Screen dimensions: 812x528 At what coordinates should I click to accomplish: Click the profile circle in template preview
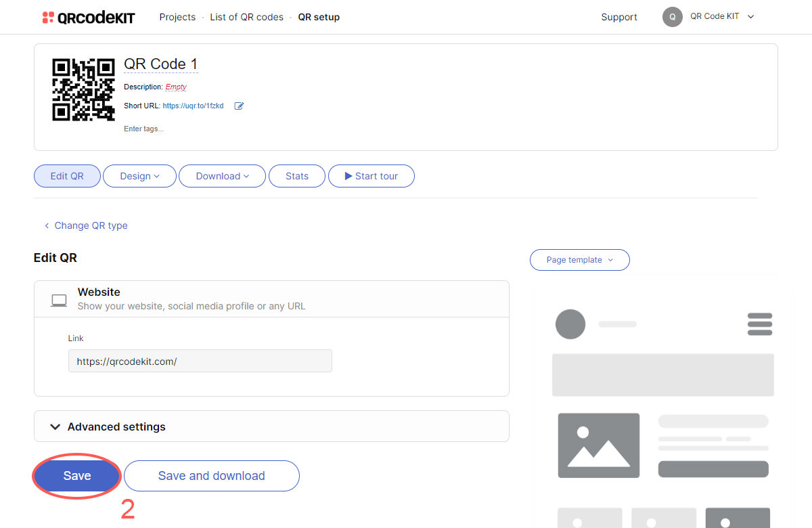[x=570, y=324]
